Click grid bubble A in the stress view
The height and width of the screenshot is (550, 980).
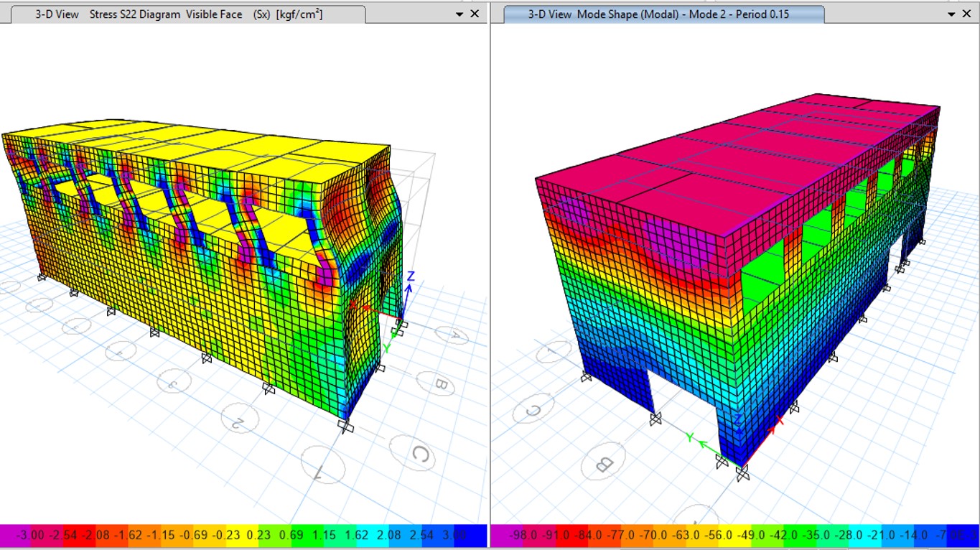(454, 334)
